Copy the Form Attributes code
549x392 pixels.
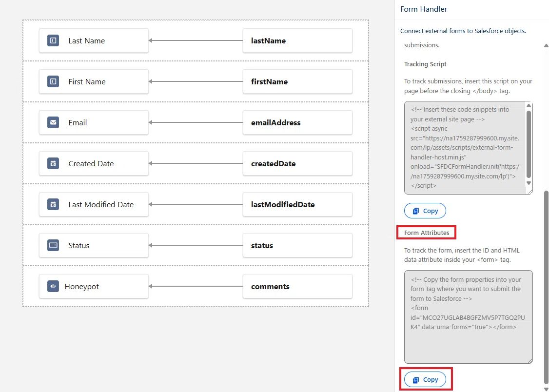pos(425,379)
